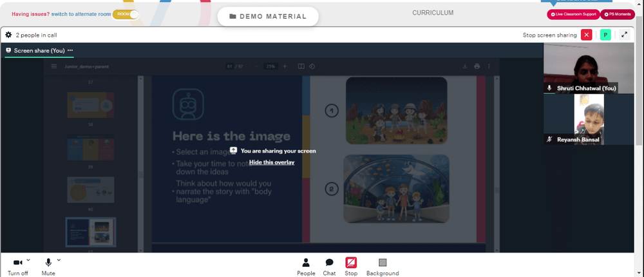Open the Curriculum tab
Image resolution: width=644 pixels, height=277 pixels.
[x=433, y=13]
